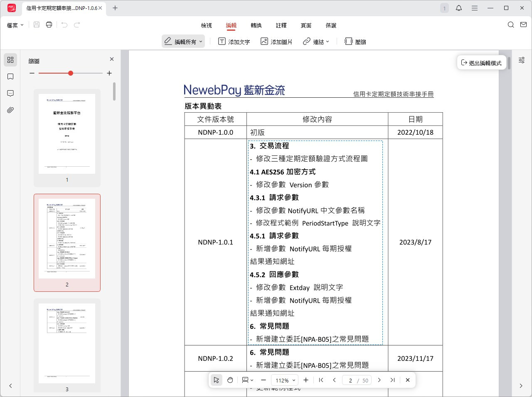Click the print icon

pyautogui.click(x=49, y=25)
